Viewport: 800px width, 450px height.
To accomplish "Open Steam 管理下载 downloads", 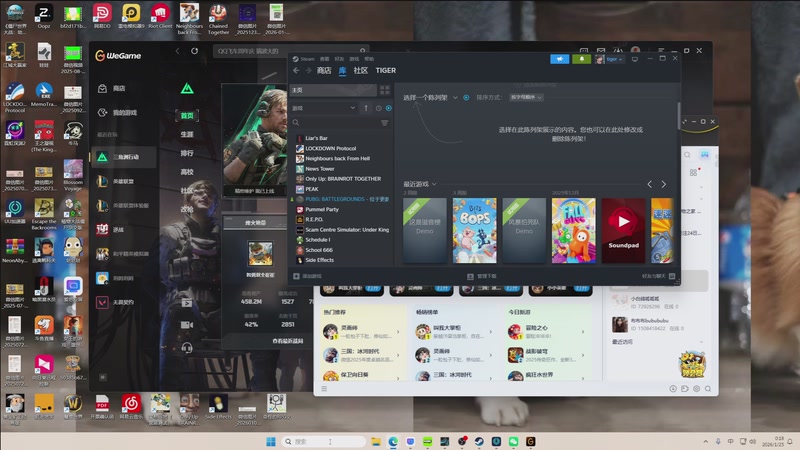I will (482, 277).
